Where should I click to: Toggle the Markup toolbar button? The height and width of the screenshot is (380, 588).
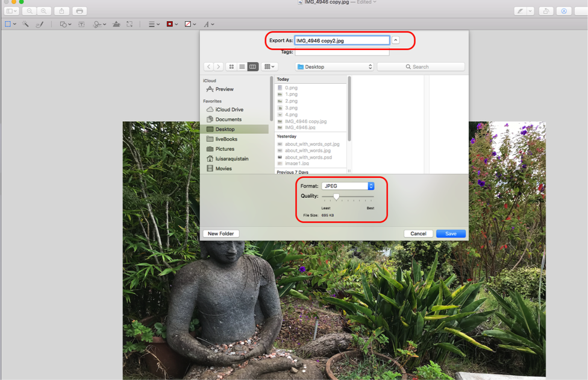click(564, 11)
